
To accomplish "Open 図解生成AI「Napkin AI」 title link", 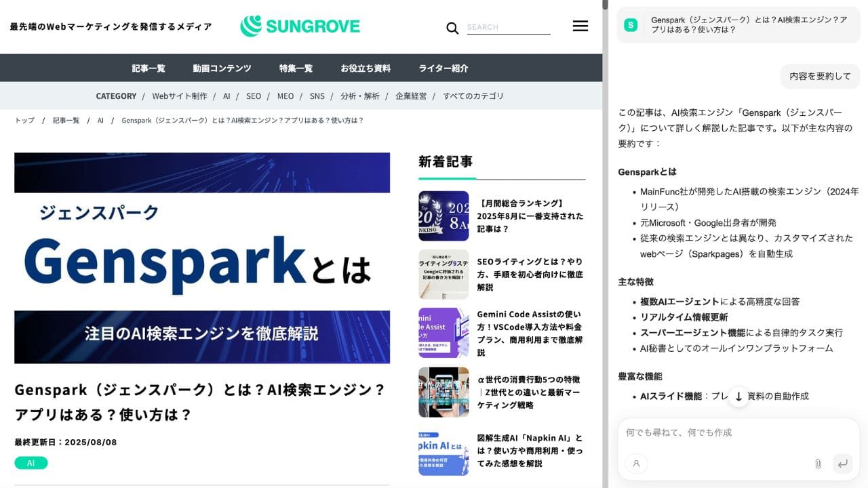I will (530, 451).
